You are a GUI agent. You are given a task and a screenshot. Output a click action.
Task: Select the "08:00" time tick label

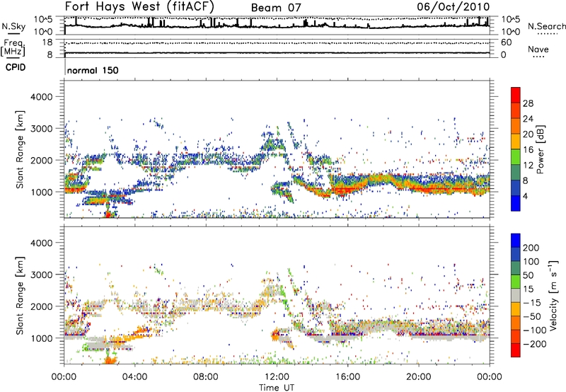(206, 377)
